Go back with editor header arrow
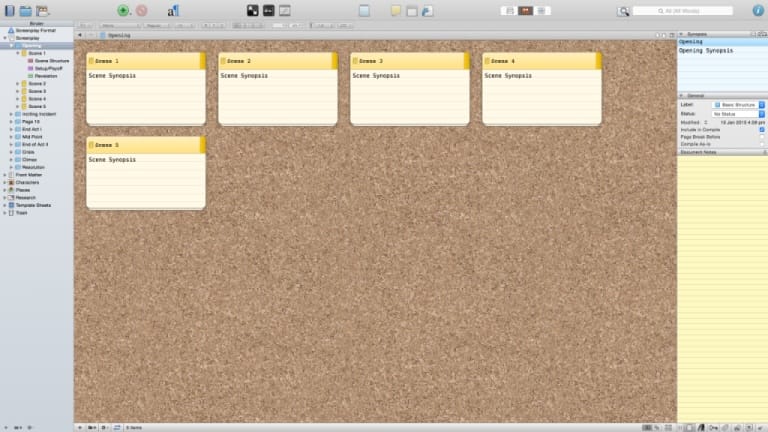Screen dimensions: 768x432 click(x=80, y=35)
